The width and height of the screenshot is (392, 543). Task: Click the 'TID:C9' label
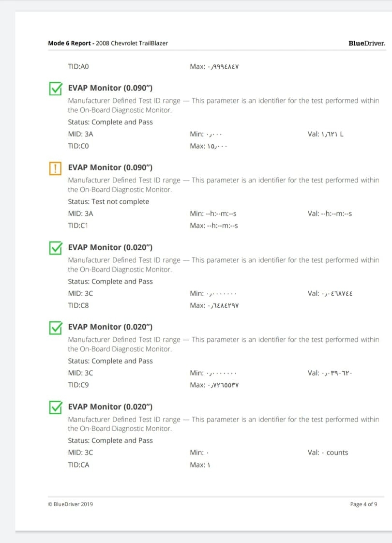pyautogui.click(x=78, y=385)
